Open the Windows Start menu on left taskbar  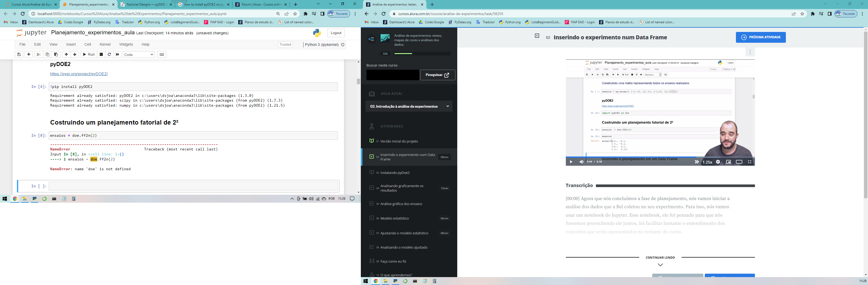pyautogui.click(x=5, y=199)
